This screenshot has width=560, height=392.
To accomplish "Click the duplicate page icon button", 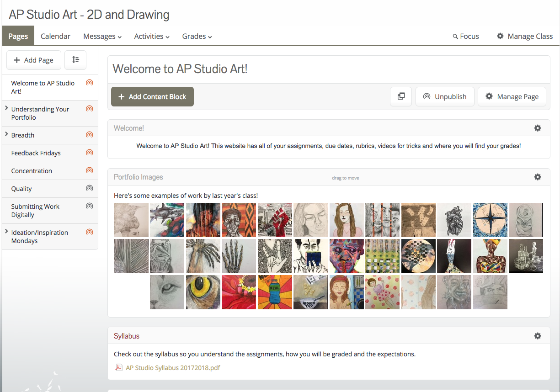I will 401,96.
